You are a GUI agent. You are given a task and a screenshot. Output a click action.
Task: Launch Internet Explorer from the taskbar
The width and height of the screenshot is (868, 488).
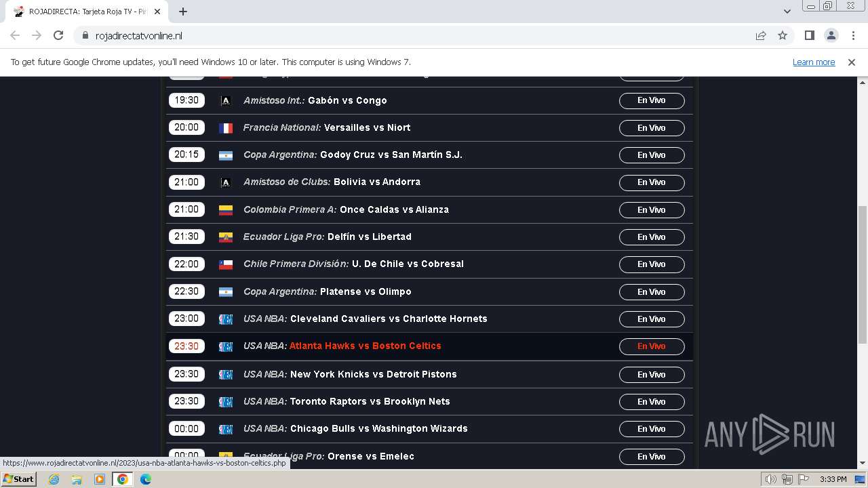pos(54,479)
